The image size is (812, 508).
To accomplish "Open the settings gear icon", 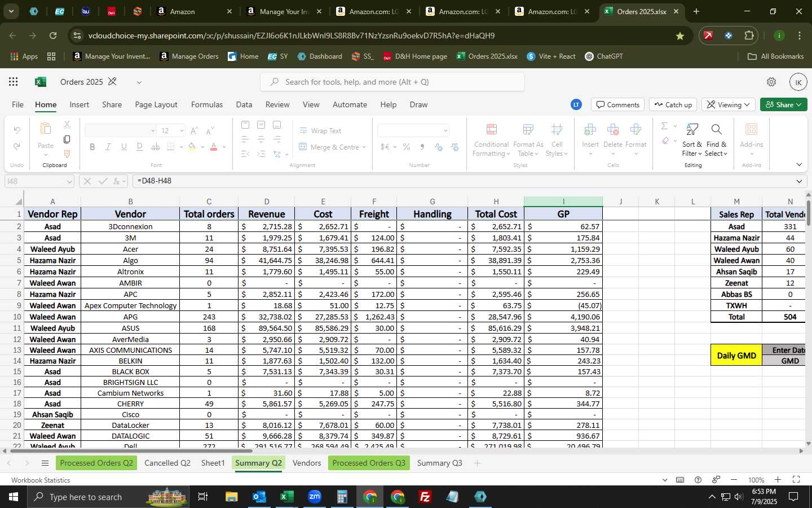I will 771,82.
